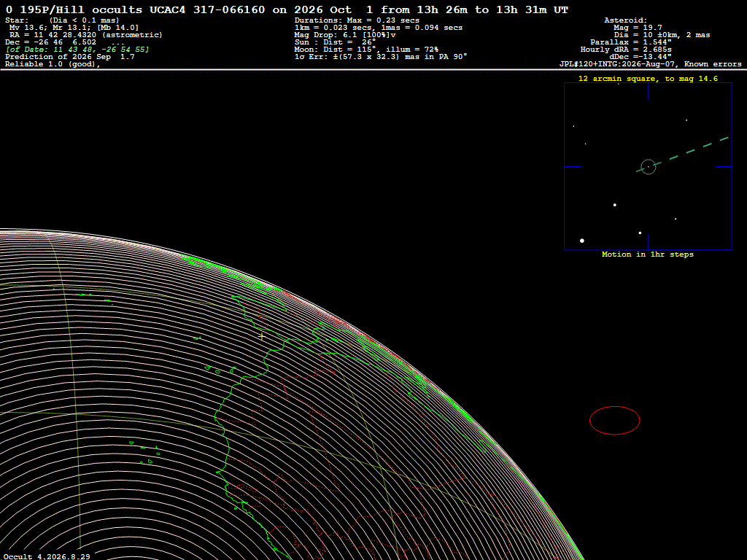Select the 'Durations: Max = 0.23 secs' line
This screenshot has width=747, height=560.
coord(357,20)
